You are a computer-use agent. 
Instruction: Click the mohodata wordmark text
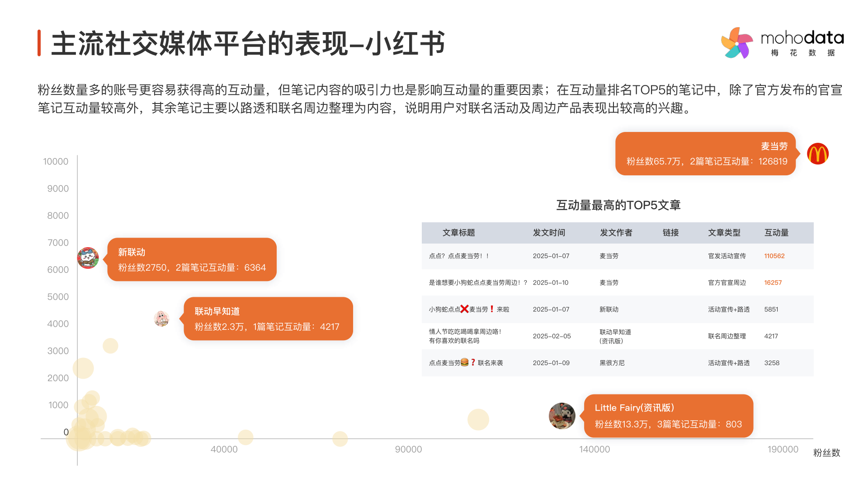[x=802, y=38]
